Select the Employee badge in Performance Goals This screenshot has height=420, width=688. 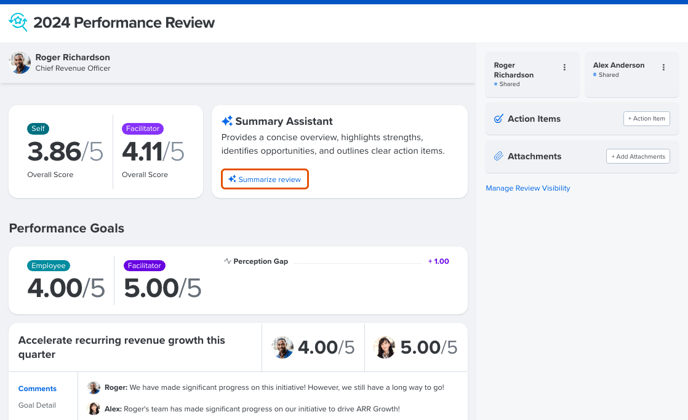(x=48, y=266)
